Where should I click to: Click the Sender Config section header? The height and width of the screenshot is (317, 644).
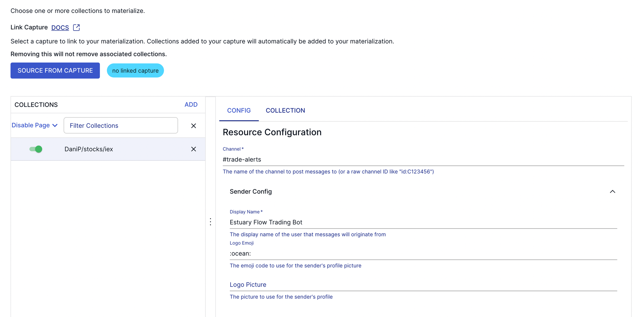click(251, 192)
